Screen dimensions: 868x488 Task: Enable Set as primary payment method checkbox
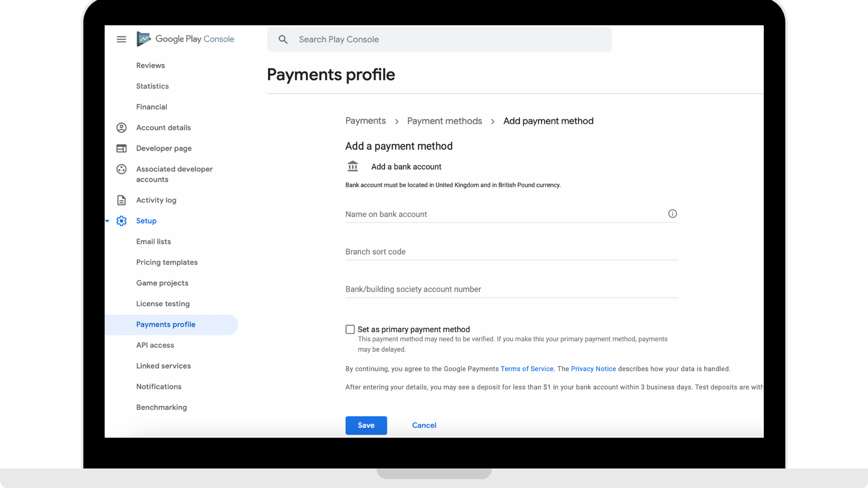[350, 330]
